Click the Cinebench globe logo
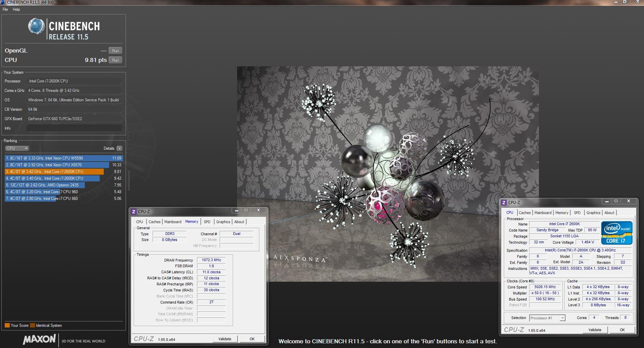 [x=36, y=26]
